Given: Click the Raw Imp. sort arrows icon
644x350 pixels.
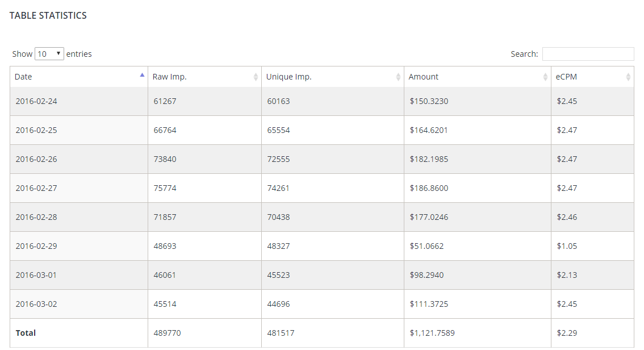Looking at the screenshot, I should (256, 77).
